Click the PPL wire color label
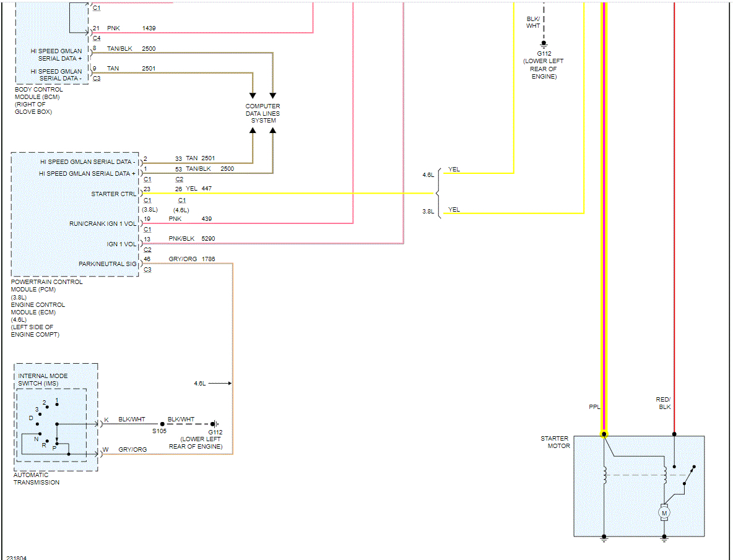The image size is (733, 560). coord(594,407)
